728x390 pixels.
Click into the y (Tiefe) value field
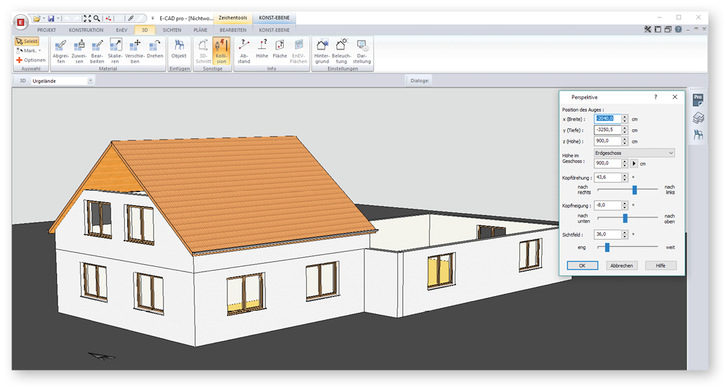click(x=607, y=130)
